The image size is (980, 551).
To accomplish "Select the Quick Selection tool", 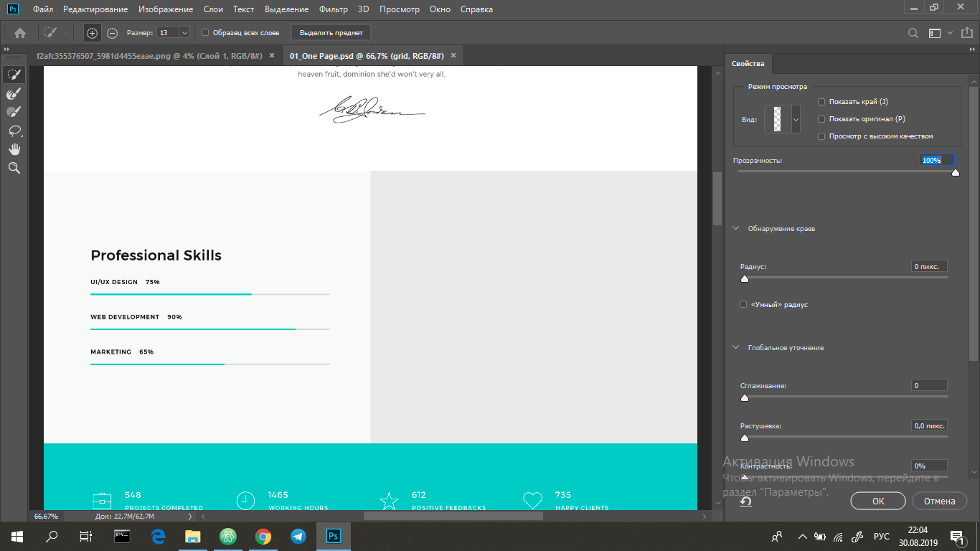I will tap(14, 75).
